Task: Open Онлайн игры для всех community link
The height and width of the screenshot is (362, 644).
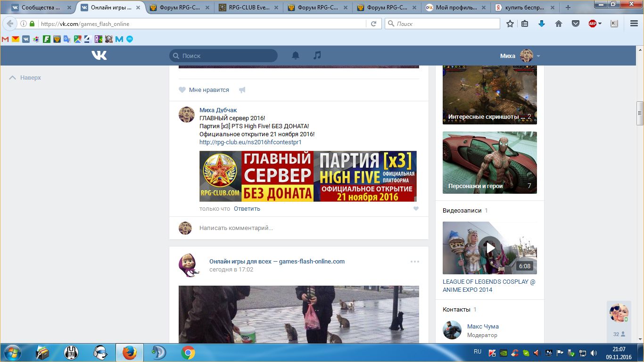Action: (277, 262)
